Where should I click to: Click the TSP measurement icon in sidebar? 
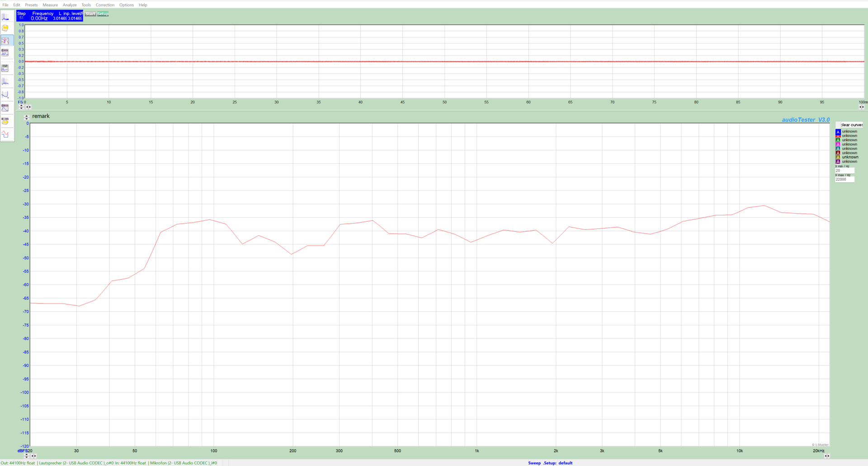coord(5,68)
